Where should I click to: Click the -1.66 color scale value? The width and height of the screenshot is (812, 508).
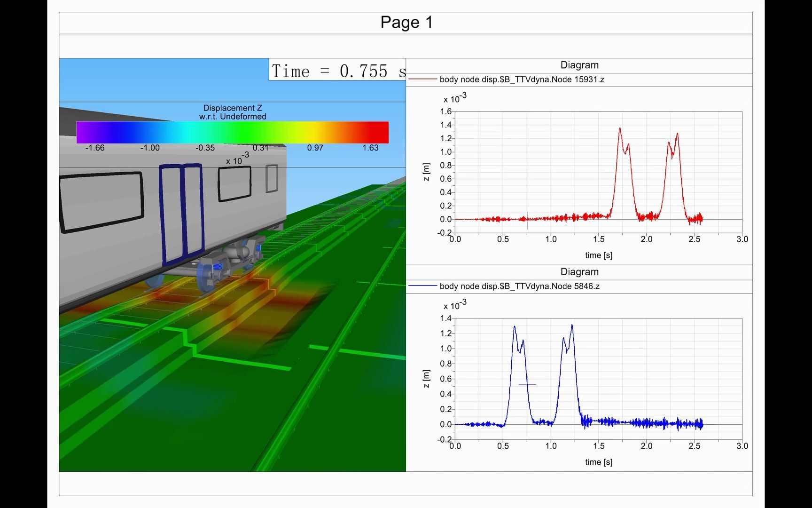tap(95, 148)
